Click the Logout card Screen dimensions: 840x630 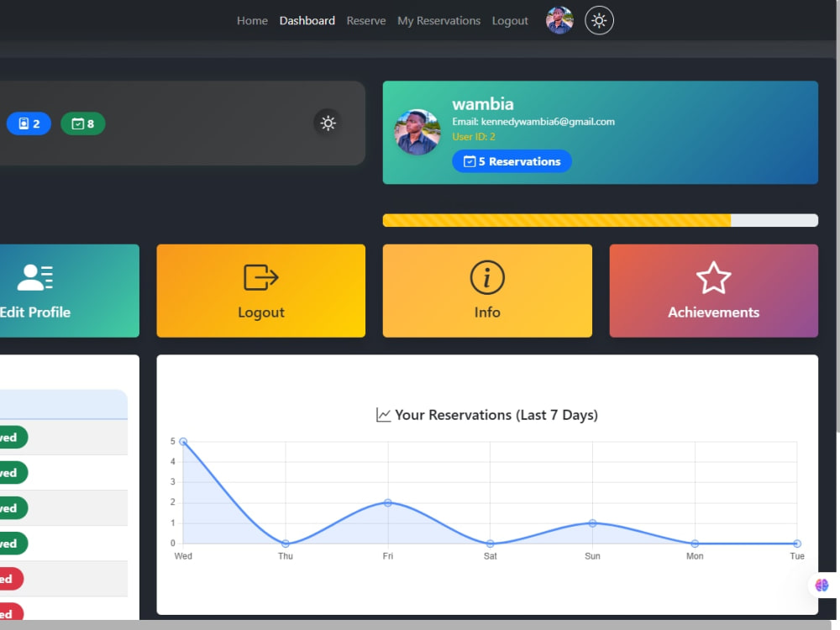(261, 291)
